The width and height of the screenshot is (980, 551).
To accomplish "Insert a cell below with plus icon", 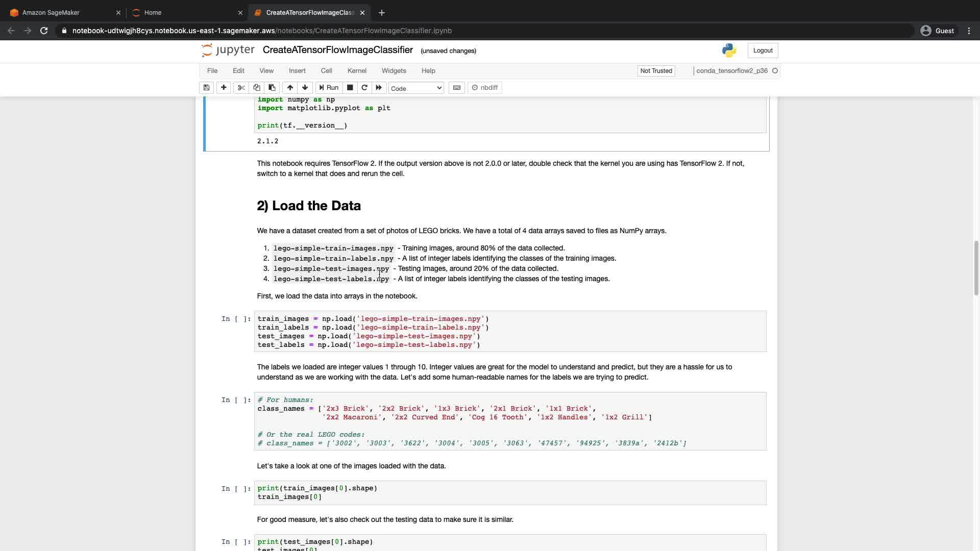I will (224, 88).
